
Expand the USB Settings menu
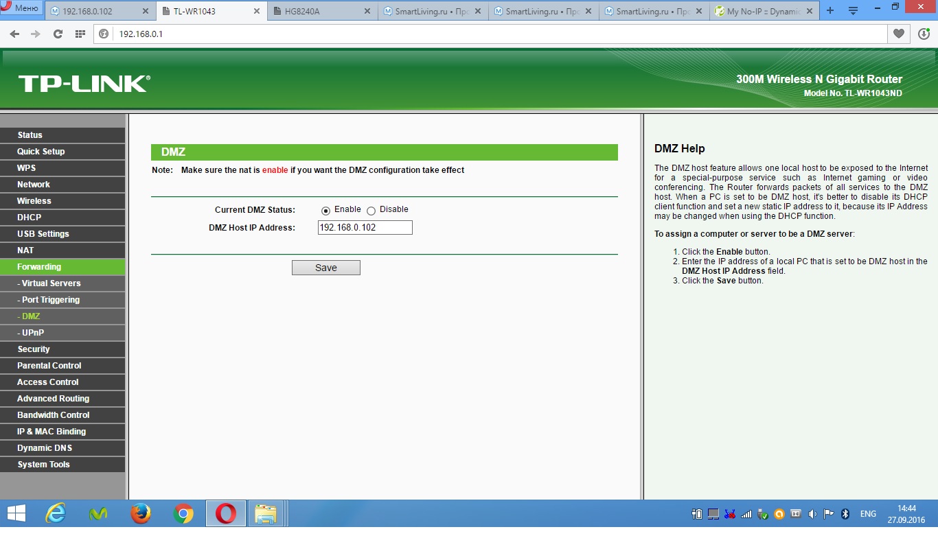tap(62, 234)
